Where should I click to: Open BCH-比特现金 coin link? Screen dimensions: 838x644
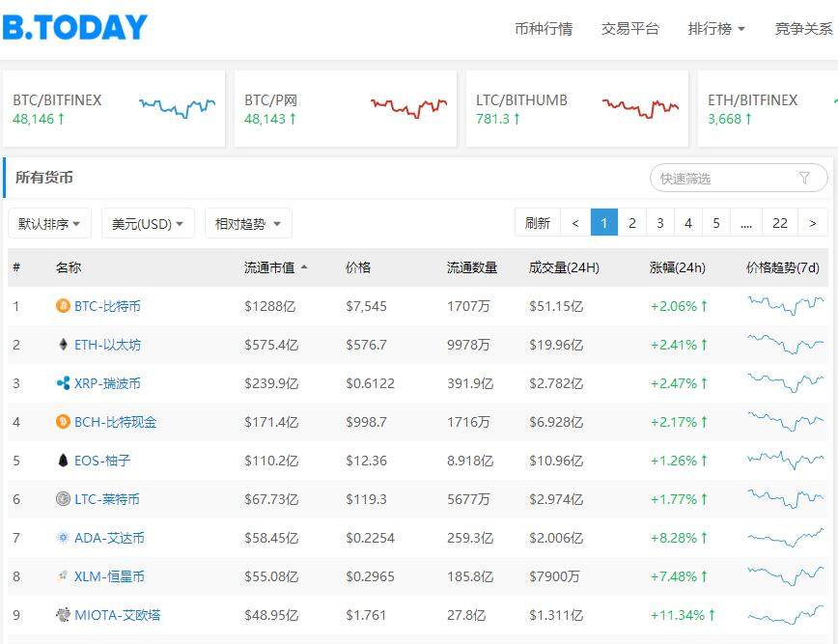click(116, 422)
